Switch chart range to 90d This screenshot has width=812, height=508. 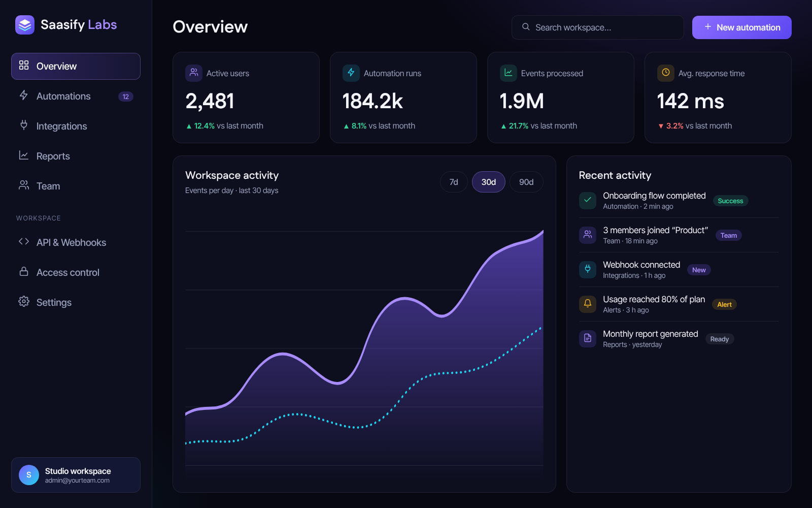526,182
